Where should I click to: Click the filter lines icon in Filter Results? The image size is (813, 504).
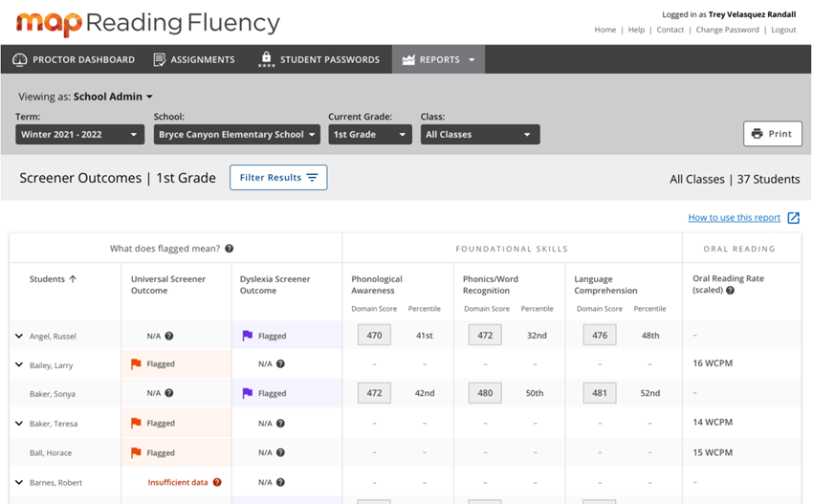[312, 177]
